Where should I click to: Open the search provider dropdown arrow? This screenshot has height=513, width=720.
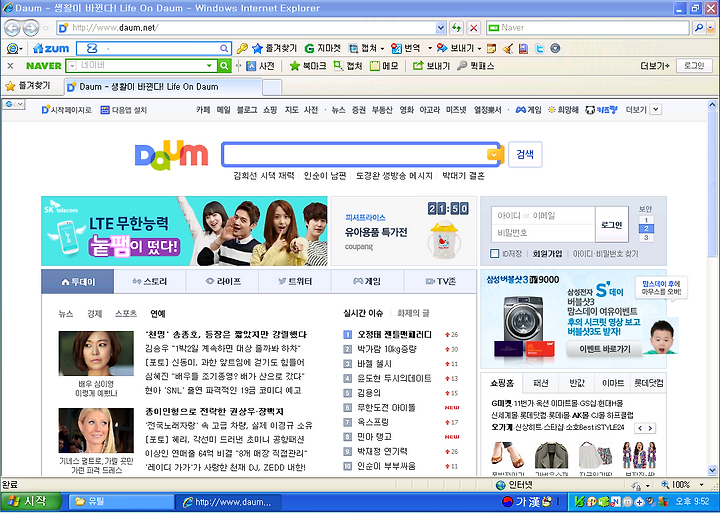point(711,28)
